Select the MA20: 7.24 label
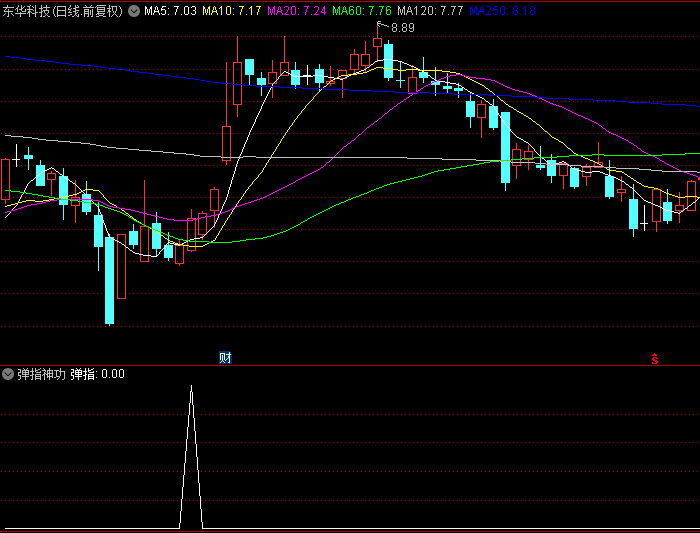 pyautogui.click(x=296, y=11)
